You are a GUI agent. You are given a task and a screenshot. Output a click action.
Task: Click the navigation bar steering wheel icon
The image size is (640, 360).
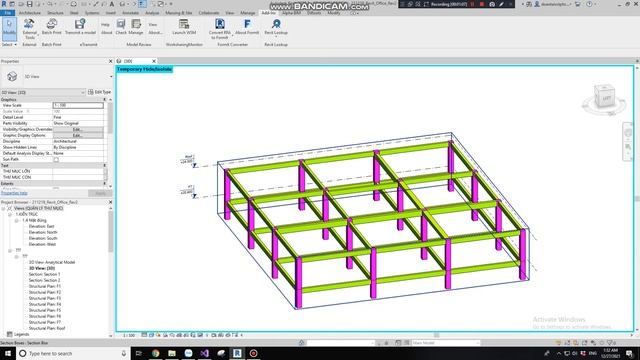coord(628,133)
